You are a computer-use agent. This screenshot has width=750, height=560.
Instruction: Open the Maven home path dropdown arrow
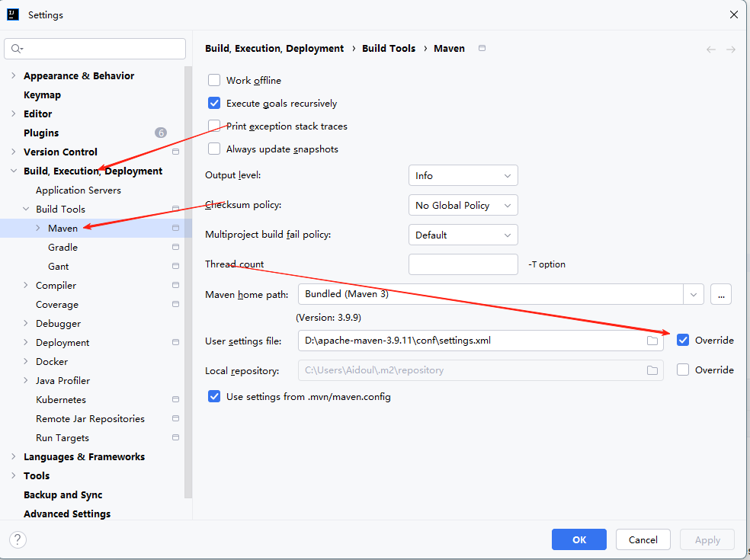click(x=693, y=295)
